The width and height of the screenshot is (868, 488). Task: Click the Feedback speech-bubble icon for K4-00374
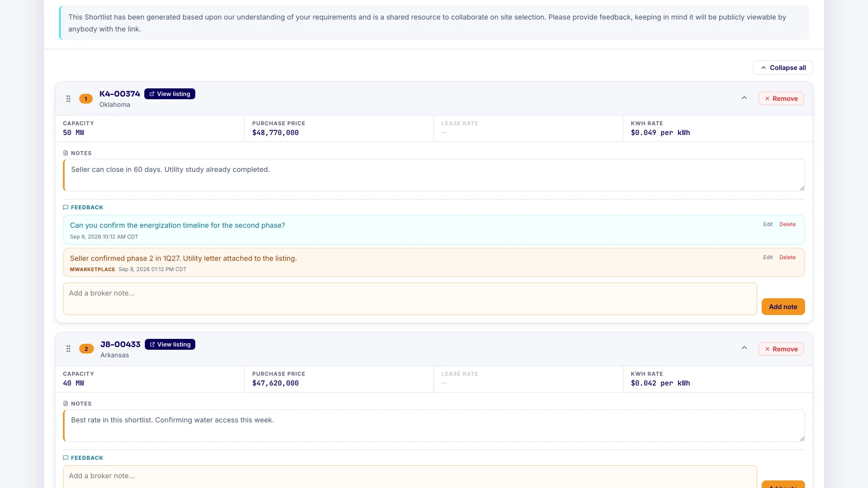66,208
